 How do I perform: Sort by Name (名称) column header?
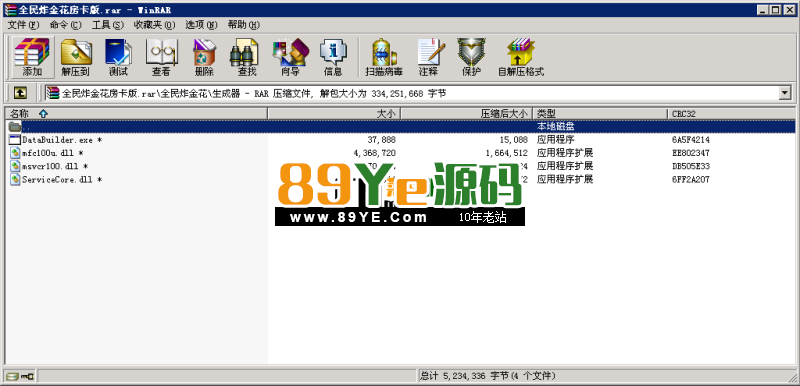point(136,114)
